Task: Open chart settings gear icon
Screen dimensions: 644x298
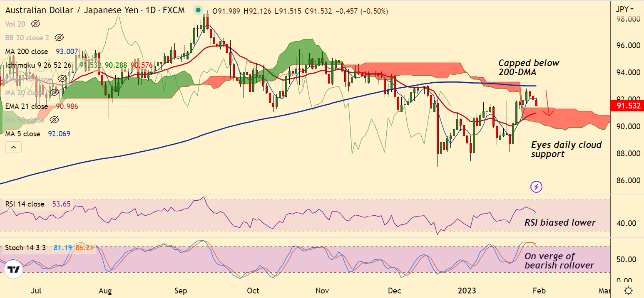Action: coord(628,291)
